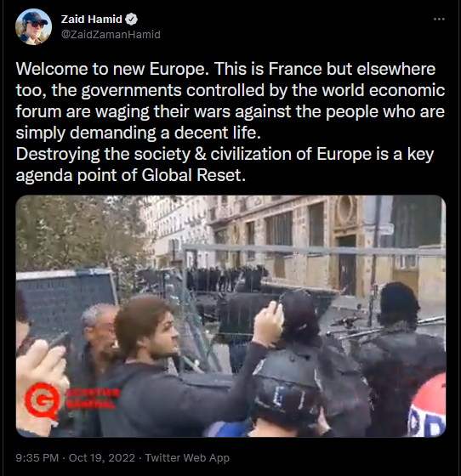Click the words 'Global Reset.' in the tweet
The height and width of the screenshot is (476, 461).
[194, 175]
